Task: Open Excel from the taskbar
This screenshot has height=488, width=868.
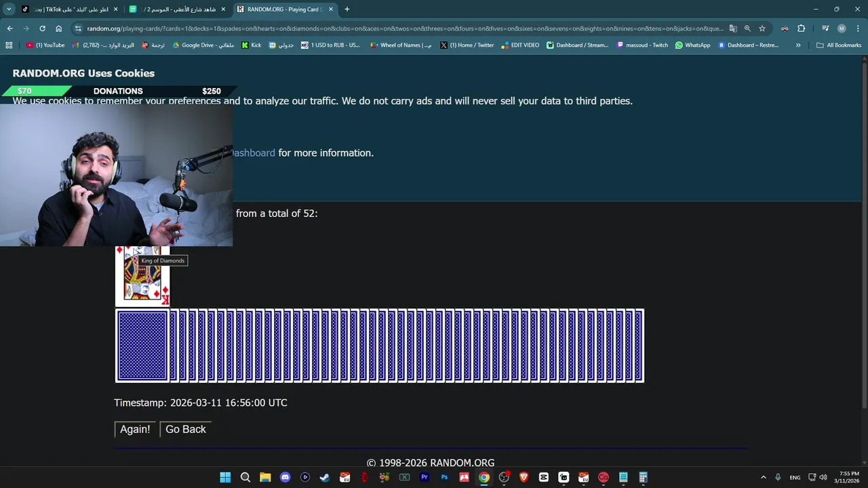Action: tap(404, 477)
